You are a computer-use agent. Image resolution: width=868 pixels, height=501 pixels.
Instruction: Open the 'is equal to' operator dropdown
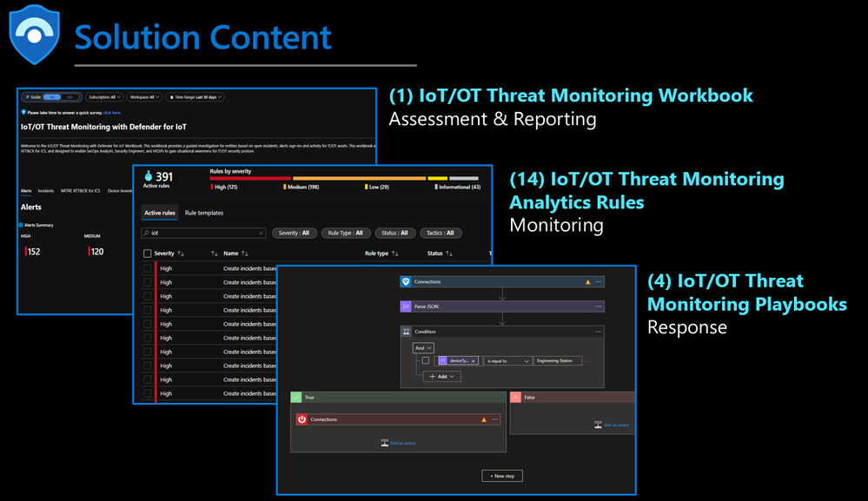pos(507,361)
